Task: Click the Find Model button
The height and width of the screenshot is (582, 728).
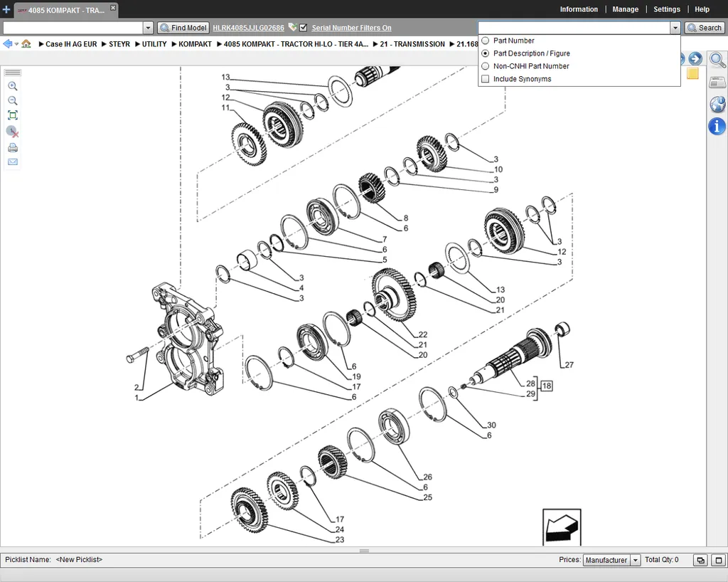Action: [183, 28]
